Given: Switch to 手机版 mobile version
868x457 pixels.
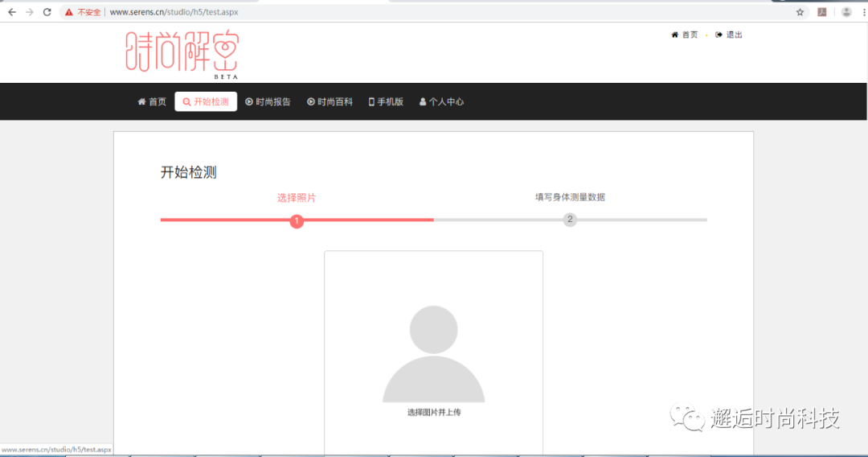Looking at the screenshot, I should [386, 102].
